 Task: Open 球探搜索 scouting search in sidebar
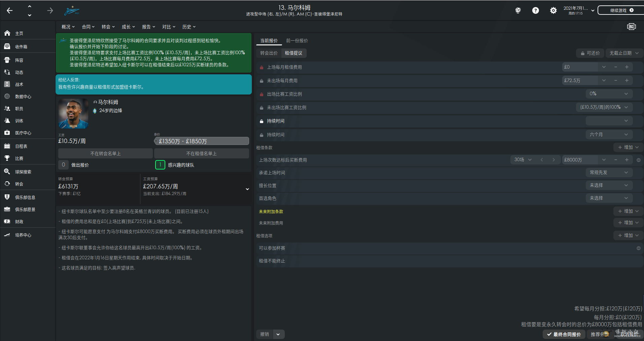23,172
